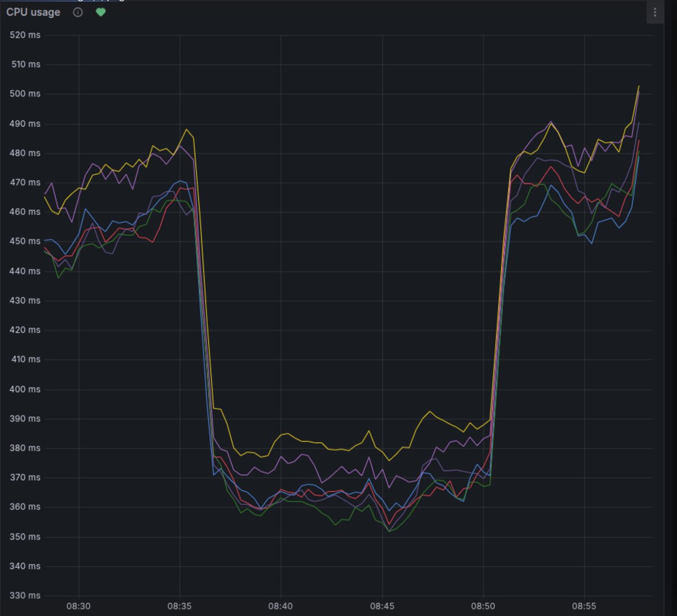Click the 330 ms y-axis label
This screenshot has height=616, width=677.
pos(26,595)
